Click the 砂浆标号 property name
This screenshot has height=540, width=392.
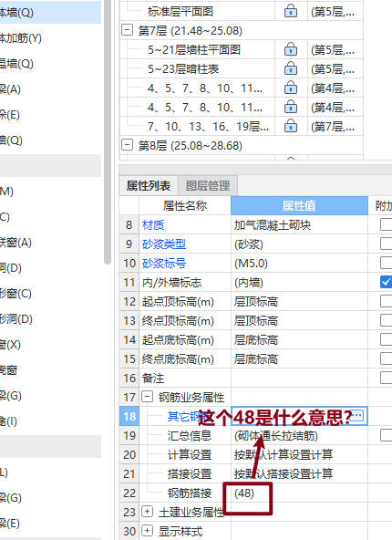pos(164,264)
